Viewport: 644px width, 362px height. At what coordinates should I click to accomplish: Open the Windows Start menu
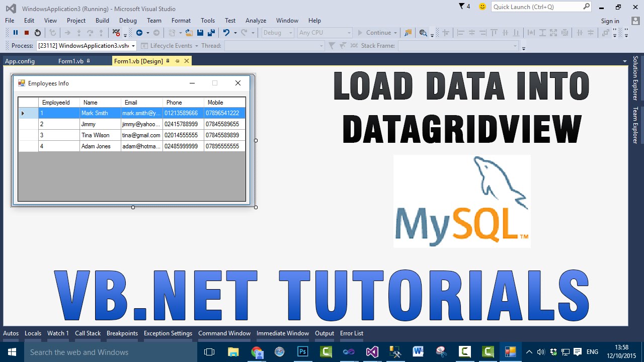tap(12, 352)
